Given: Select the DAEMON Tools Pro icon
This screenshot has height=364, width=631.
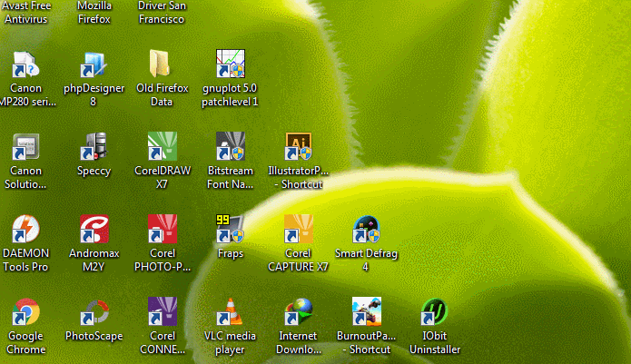Looking at the screenshot, I should tap(25, 229).
